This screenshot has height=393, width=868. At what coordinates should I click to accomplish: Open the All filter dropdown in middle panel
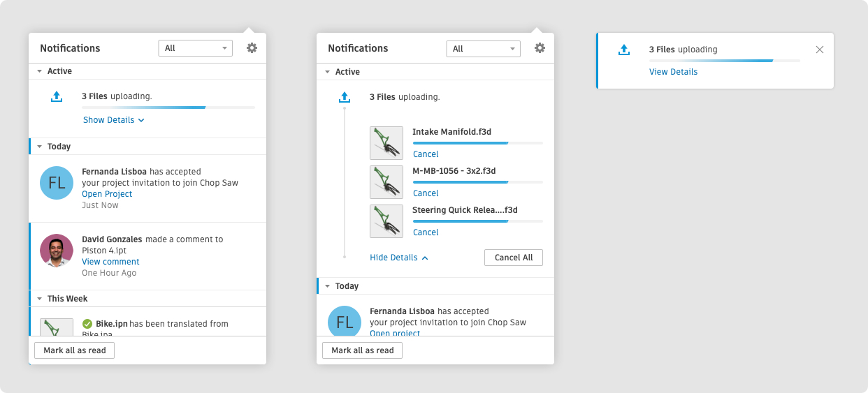483,49
